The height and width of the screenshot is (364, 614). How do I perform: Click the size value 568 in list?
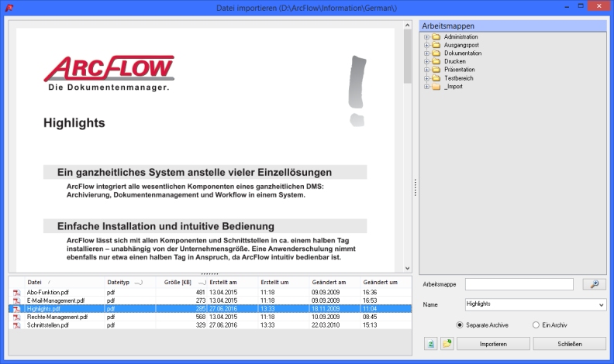pos(201,317)
